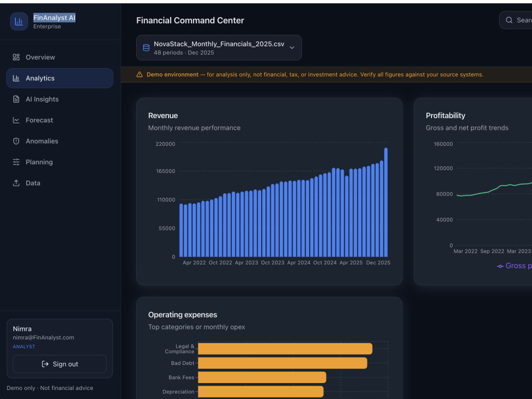532x399 pixels.
Task: Click the nimra@FinAnalyst.com email text
Action: (44, 338)
